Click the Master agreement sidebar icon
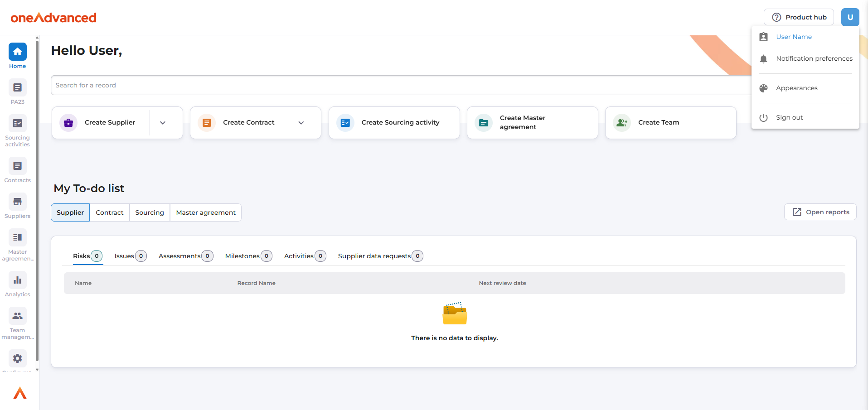Image resolution: width=868 pixels, height=410 pixels. (x=17, y=238)
